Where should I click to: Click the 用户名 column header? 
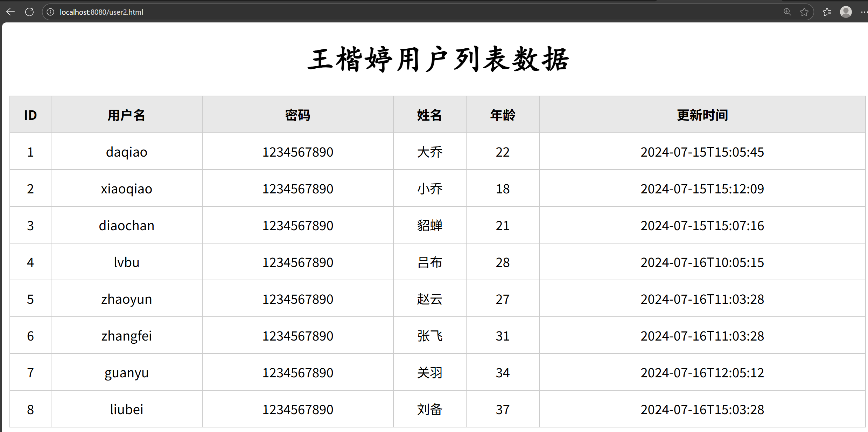126,115
